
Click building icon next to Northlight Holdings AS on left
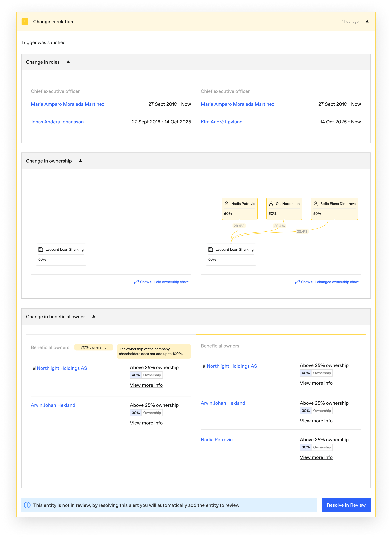point(33,368)
